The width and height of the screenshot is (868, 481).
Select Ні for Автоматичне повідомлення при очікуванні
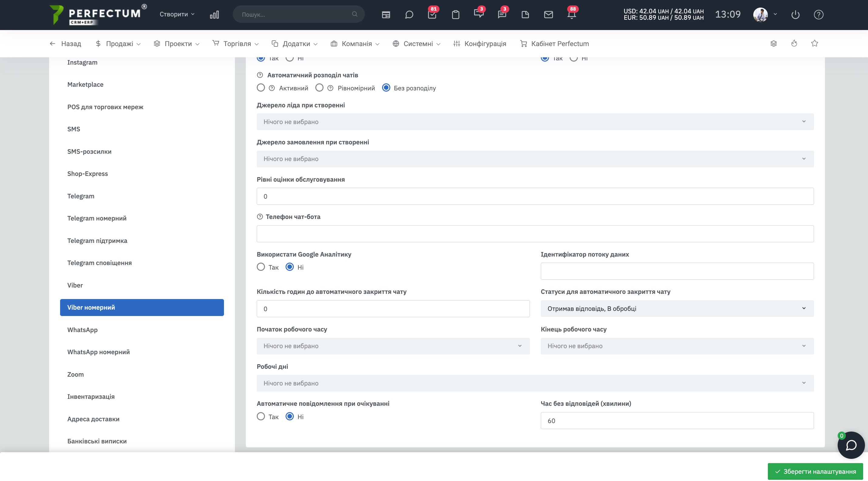click(290, 416)
